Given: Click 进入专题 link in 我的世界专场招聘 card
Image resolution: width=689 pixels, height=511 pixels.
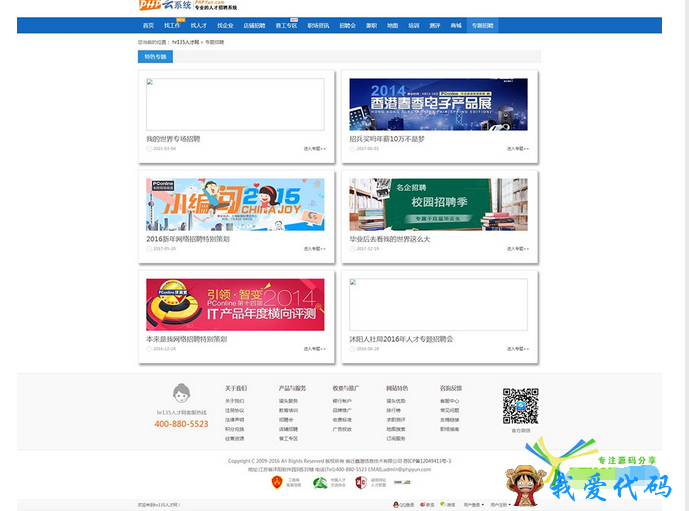Looking at the screenshot, I should (315, 149).
